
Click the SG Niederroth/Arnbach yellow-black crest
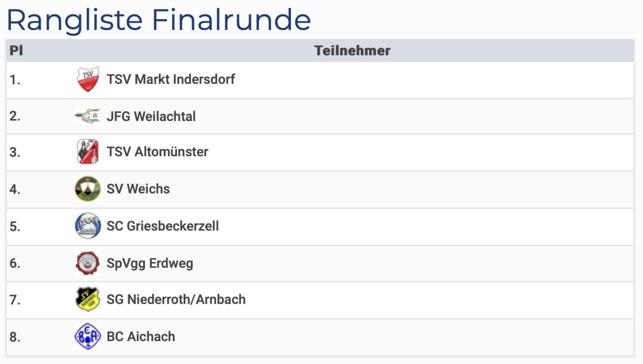[87, 299]
